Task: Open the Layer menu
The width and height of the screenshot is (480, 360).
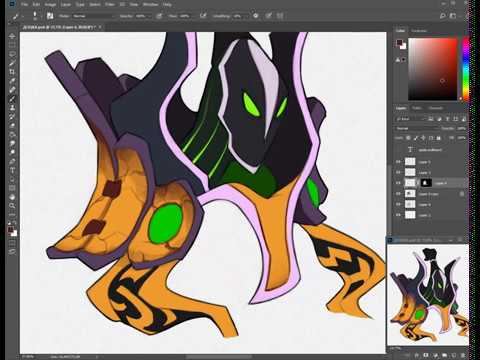Action: pos(66,5)
